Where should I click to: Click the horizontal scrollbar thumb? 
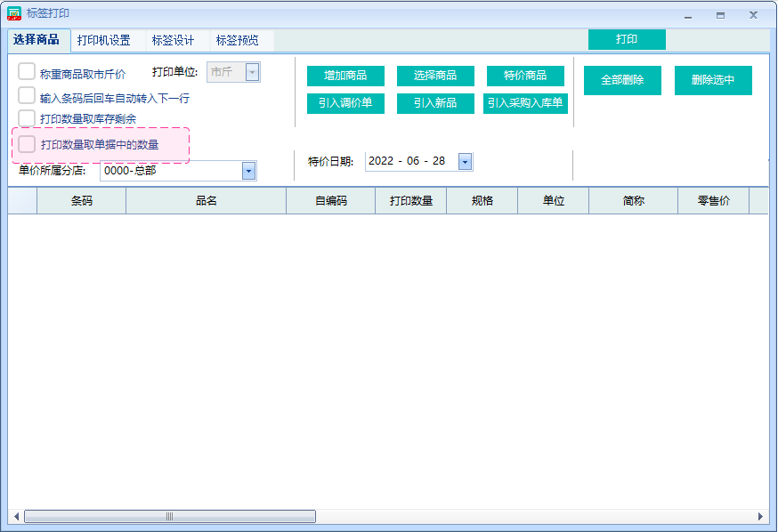click(169, 516)
